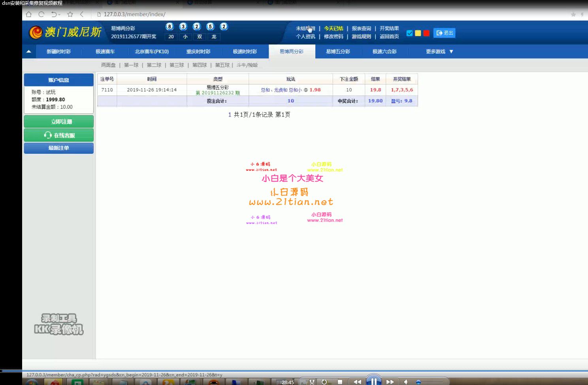
Task: Choose the red theme color swatch
Action: click(x=426, y=33)
